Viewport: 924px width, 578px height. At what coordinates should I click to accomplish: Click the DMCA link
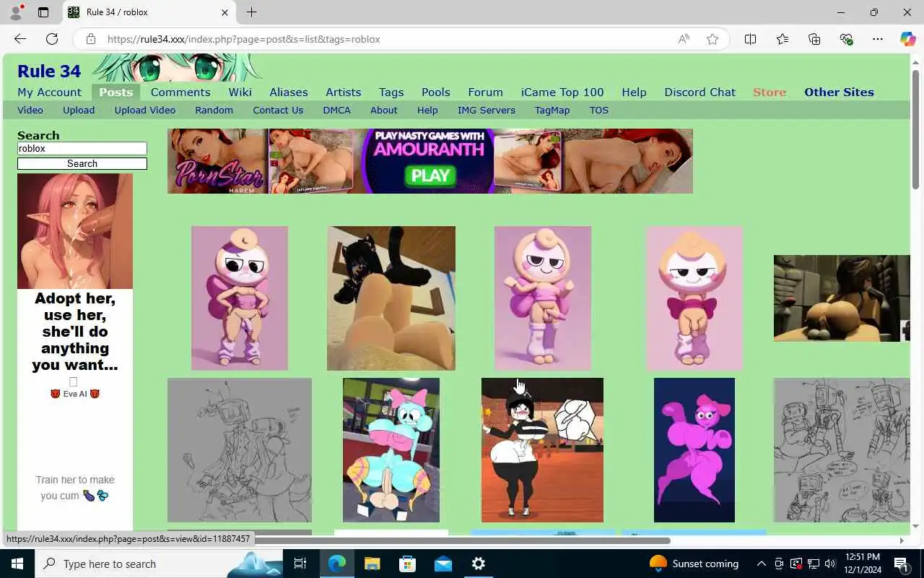[x=336, y=110]
